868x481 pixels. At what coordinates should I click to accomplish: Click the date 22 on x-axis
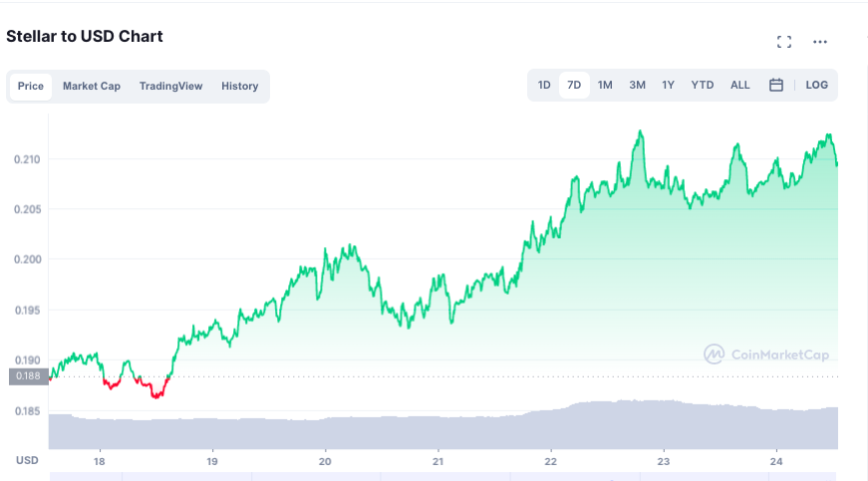pyautogui.click(x=550, y=462)
